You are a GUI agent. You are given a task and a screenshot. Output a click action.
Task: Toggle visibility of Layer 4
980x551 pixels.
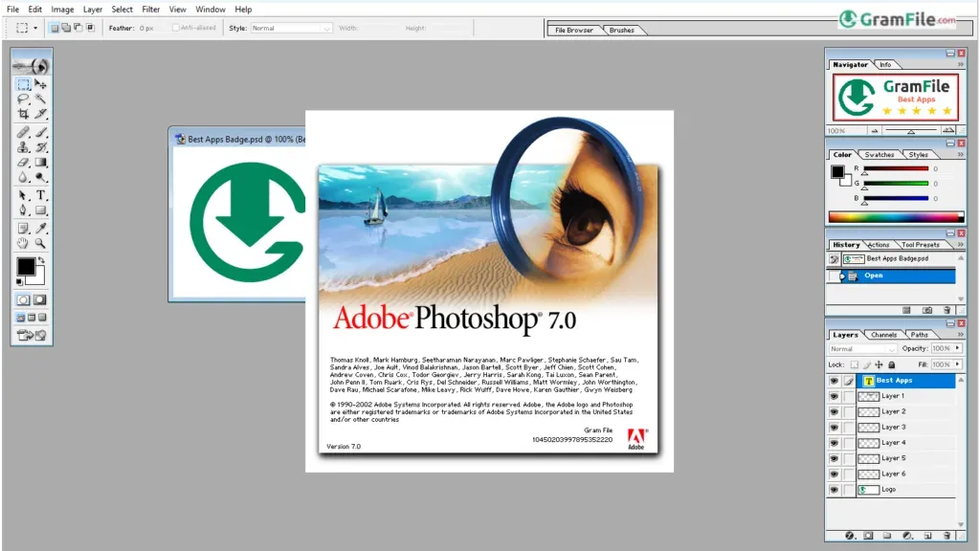(x=834, y=443)
